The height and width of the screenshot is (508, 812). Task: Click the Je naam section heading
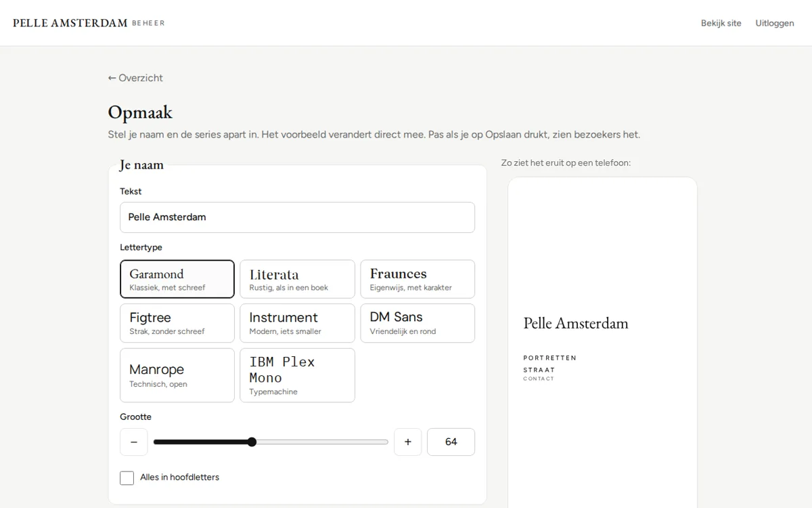(141, 165)
